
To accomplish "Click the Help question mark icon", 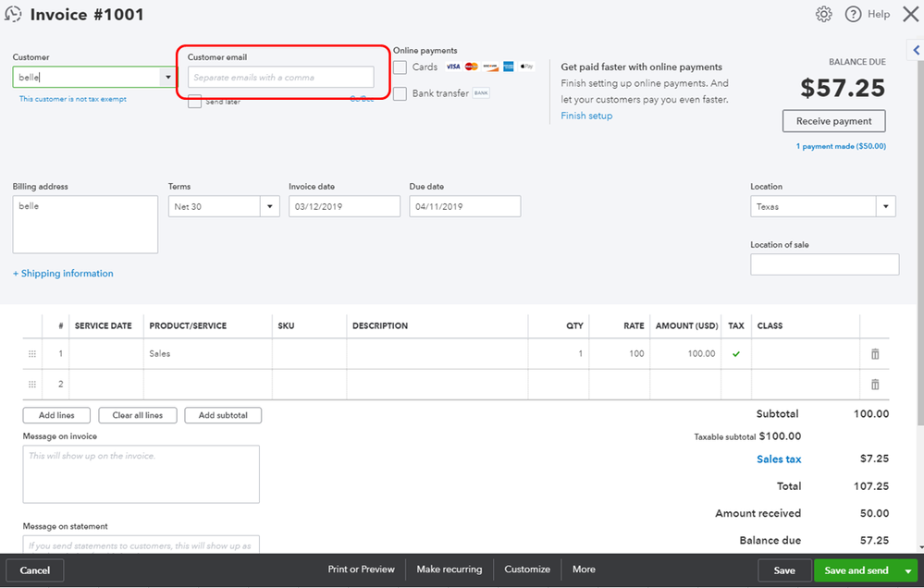I will [x=853, y=14].
